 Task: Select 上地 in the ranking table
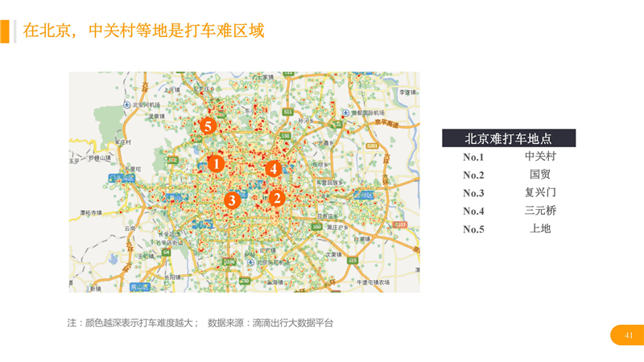coord(540,228)
